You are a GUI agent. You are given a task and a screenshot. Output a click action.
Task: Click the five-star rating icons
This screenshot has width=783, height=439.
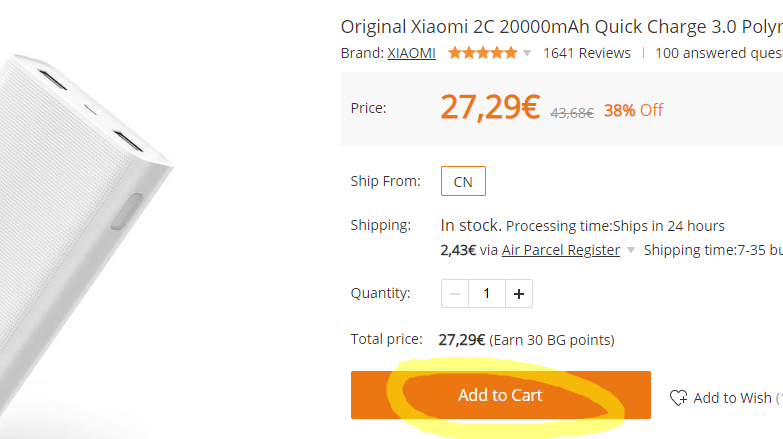(482, 53)
